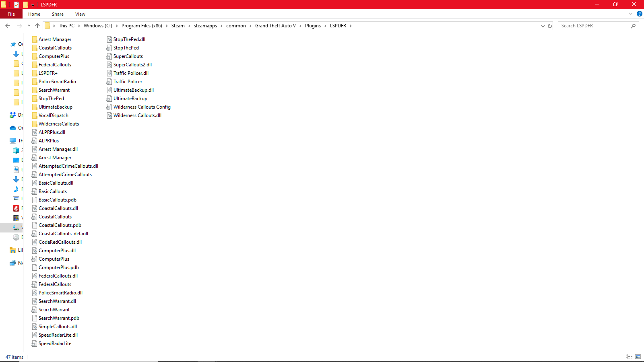Expand the address bar history dropdown

click(x=543, y=26)
